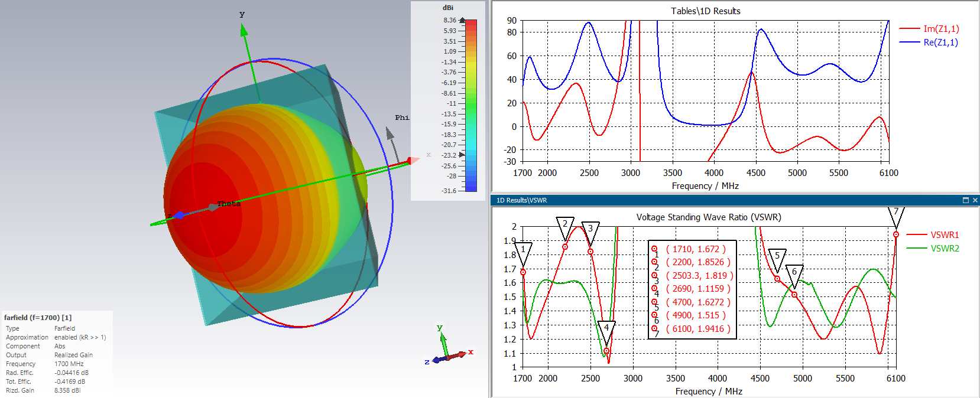The height and width of the screenshot is (398, 980).
Task: Click the arrow at top of color ramp
Action: click(x=462, y=20)
